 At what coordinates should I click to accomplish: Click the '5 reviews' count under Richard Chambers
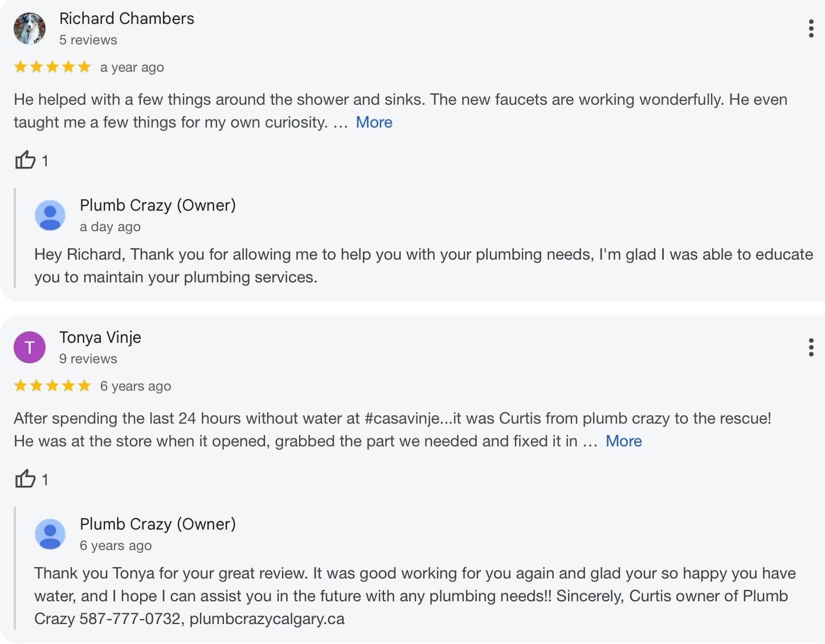88,40
